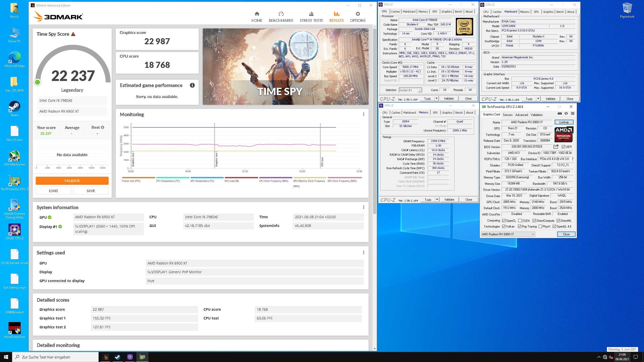Click the GPU-Z refresh icon
644x362 pixels.
[x=566, y=114]
